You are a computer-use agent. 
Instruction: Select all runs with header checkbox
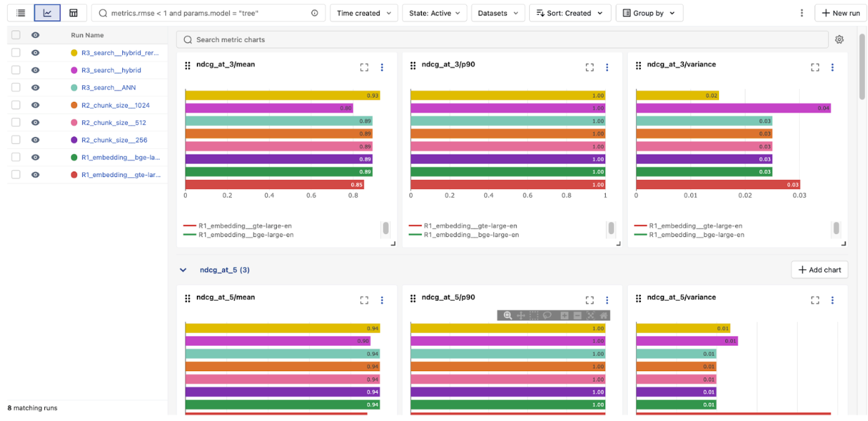tap(15, 35)
